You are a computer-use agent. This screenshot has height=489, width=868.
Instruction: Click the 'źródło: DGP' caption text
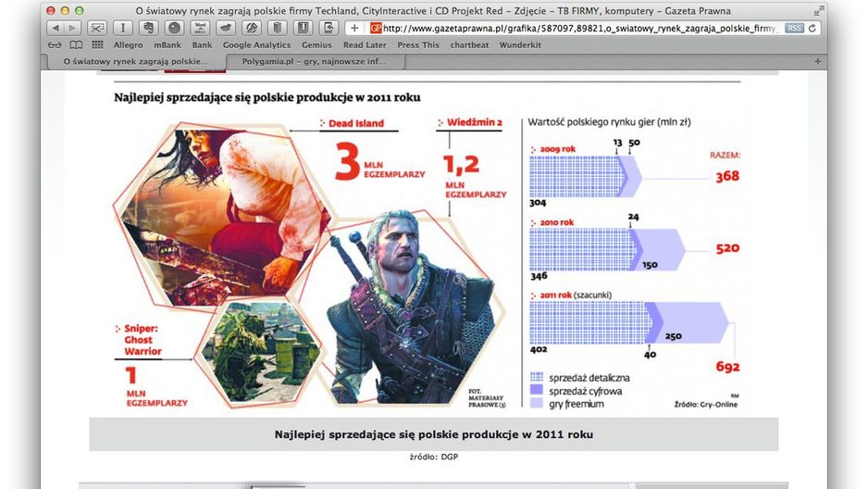pyautogui.click(x=433, y=457)
